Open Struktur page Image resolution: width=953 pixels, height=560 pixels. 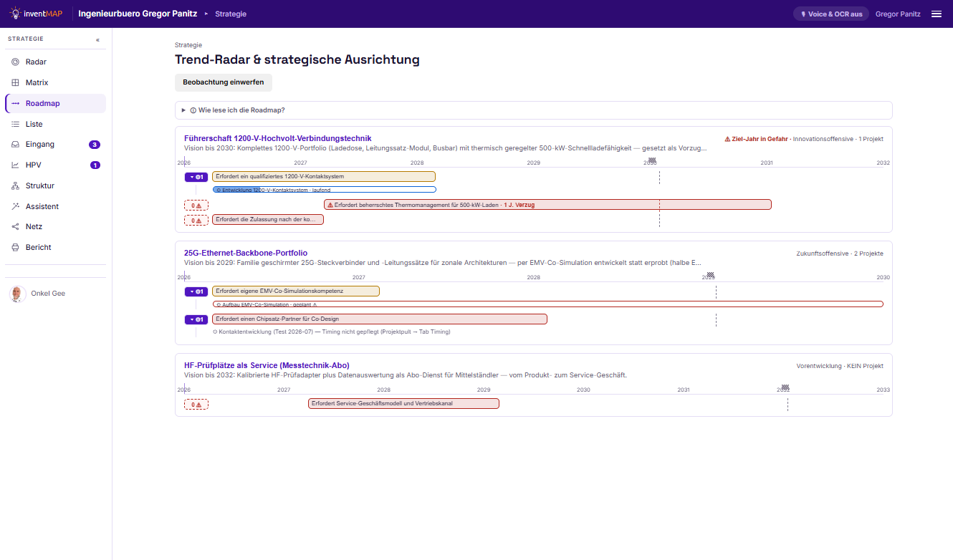click(55, 186)
